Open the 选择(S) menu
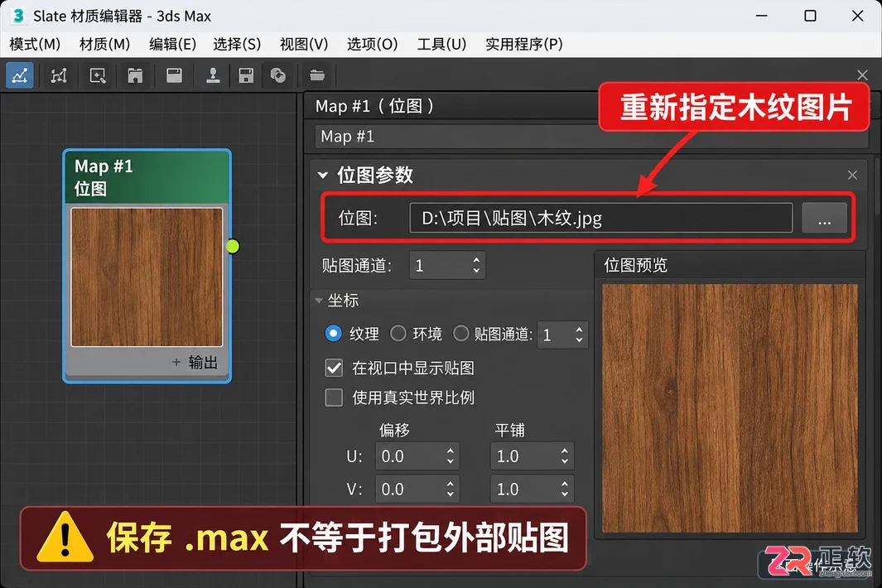The height and width of the screenshot is (588, 882). pos(237,44)
